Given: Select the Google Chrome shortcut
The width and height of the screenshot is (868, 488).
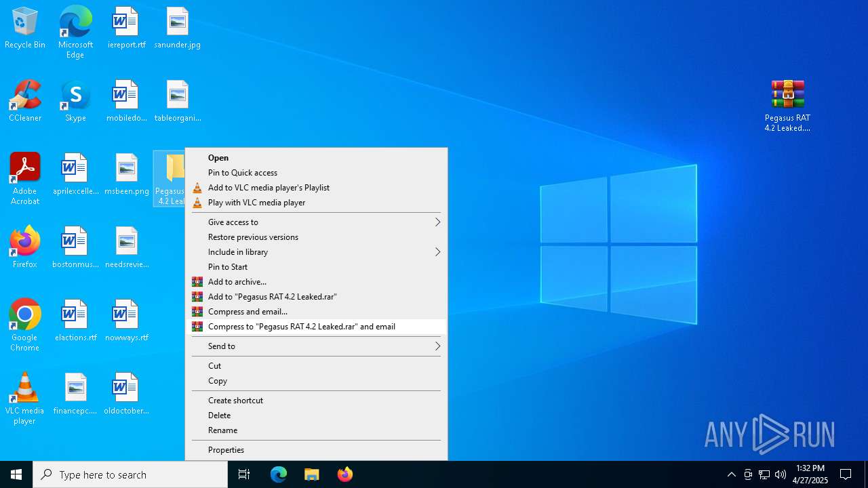Looking at the screenshot, I should 25,325.
